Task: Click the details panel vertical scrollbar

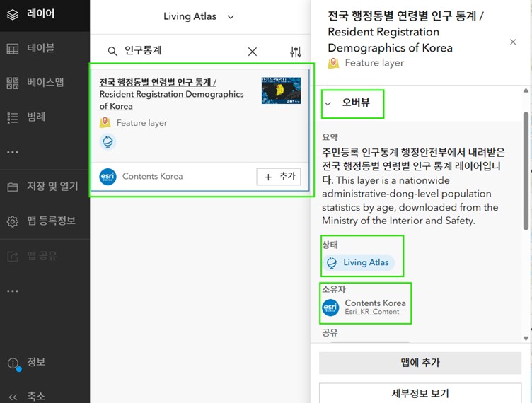Action: [526, 171]
